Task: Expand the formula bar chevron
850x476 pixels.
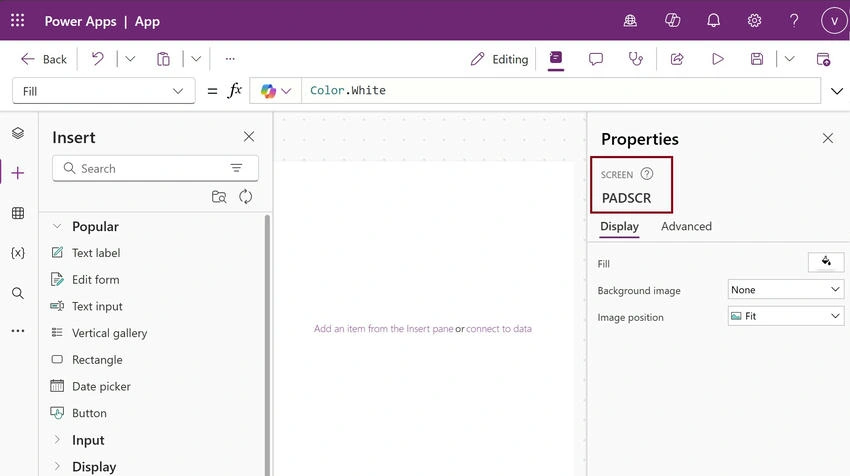Action: [837, 91]
